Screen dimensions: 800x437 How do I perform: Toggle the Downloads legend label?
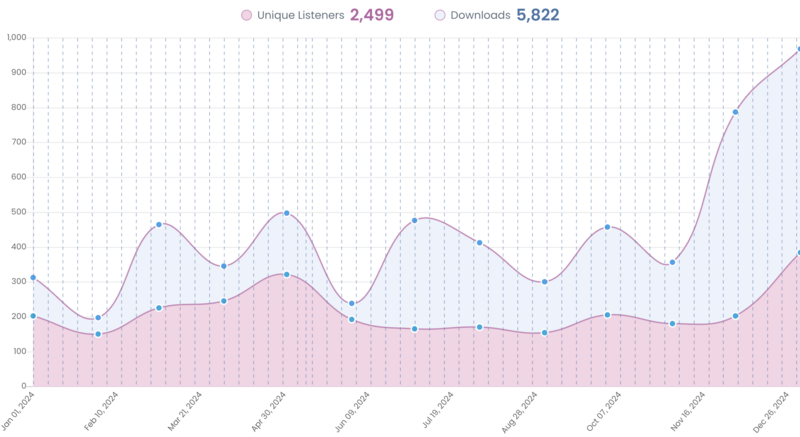point(480,15)
